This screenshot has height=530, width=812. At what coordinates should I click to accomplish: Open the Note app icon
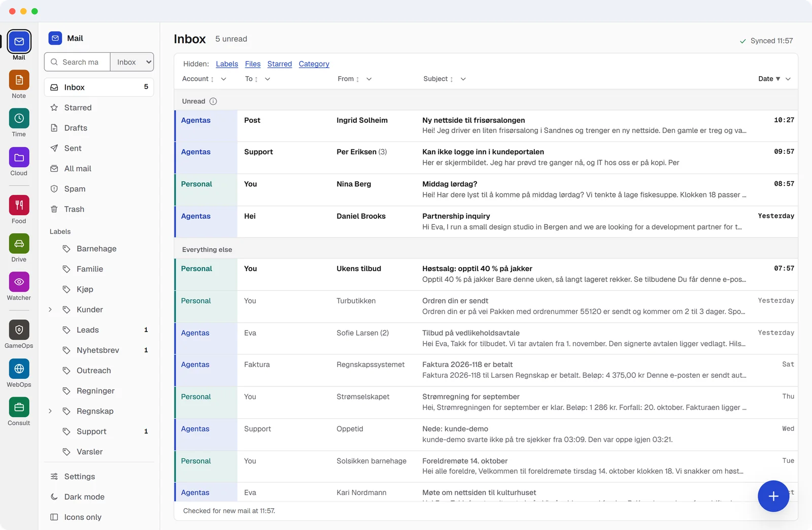[x=19, y=80]
